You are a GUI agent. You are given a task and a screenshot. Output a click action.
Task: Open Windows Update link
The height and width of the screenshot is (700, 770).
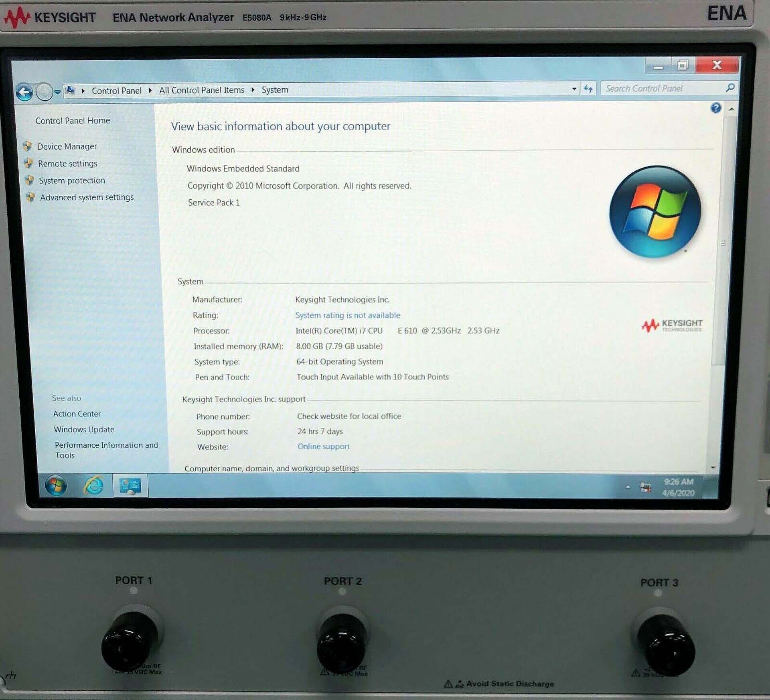[84, 429]
